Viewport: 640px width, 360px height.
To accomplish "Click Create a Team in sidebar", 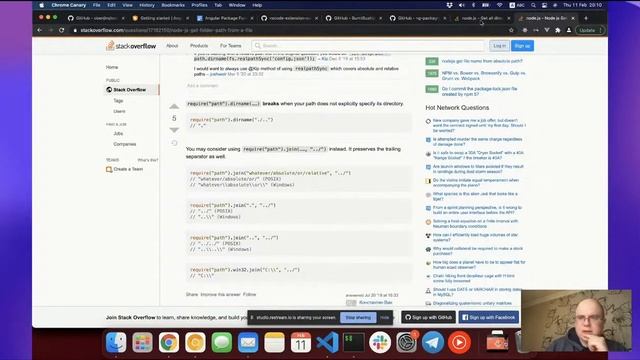I will (x=128, y=169).
